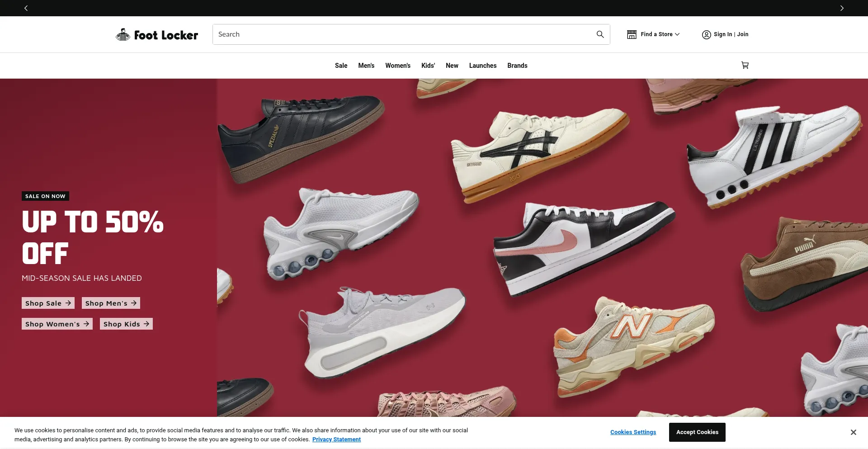Open the Privacy Statement link
868x449 pixels.
[336, 440]
